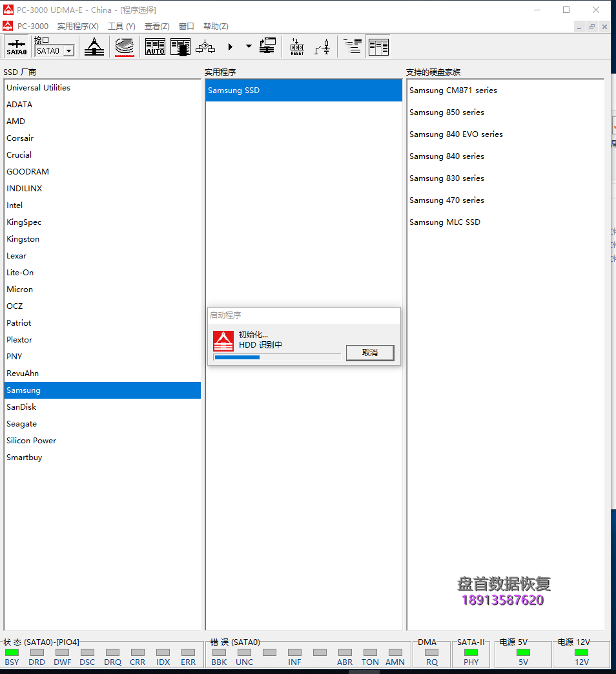The width and height of the screenshot is (616, 674).
Task: Select Samsung in vendor list
Action: click(103, 390)
